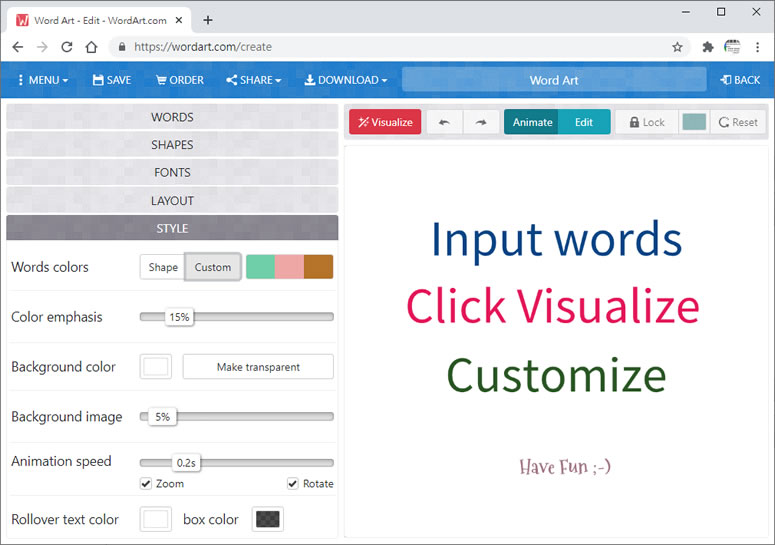
Task: Bookmark this page with the star icon
Action: (677, 47)
